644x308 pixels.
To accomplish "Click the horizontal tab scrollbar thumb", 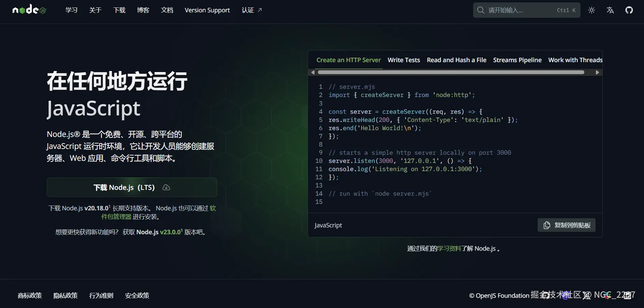I will tap(451, 72).
